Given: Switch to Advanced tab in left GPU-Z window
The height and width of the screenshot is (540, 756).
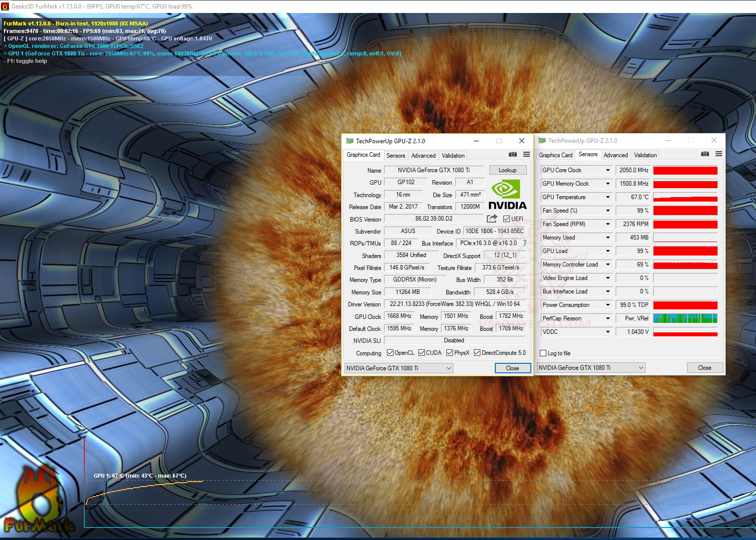Looking at the screenshot, I should pyautogui.click(x=423, y=156).
